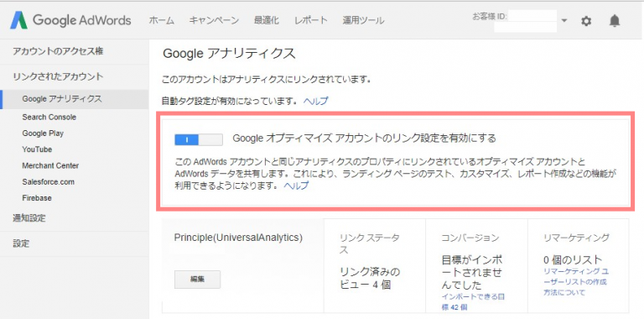The width and height of the screenshot is (644, 319).
Task: Click the ヘルプ link beside 自動タグ設定
Action: click(316, 101)
